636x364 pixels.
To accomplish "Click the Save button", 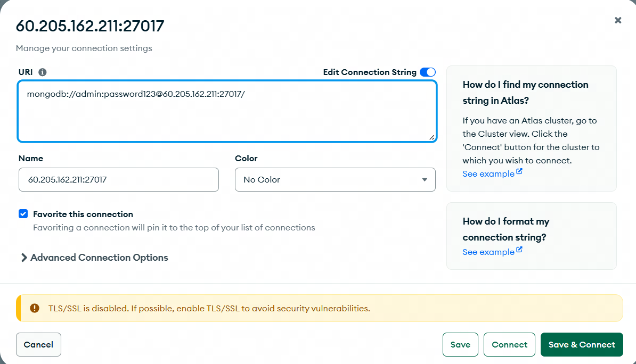I will [460, 345].
